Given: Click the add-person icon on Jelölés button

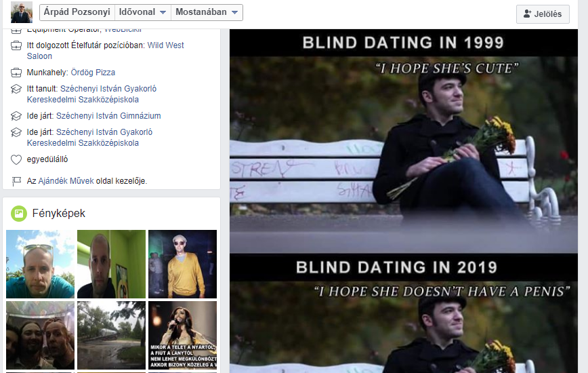Looking at the screenshot, I should point(527,14).
